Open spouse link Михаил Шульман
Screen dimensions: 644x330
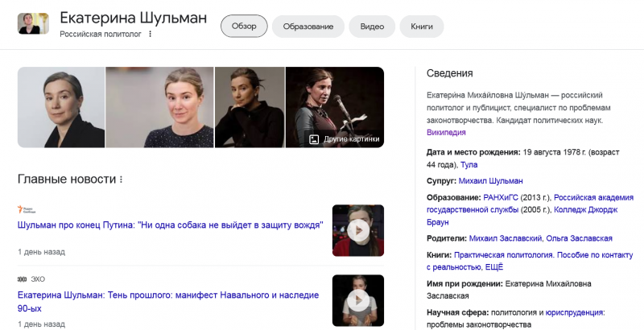(x=491, y=180)
